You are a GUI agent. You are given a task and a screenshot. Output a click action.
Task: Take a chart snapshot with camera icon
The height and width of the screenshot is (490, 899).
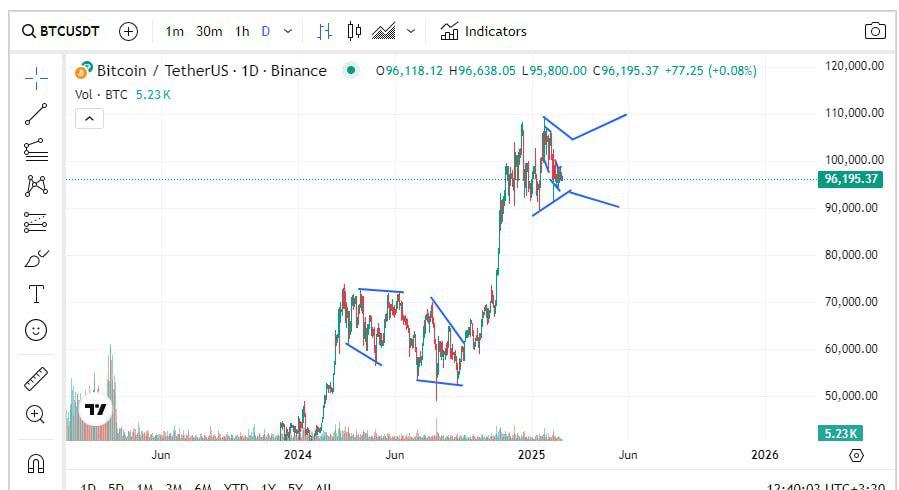[x=875, y=31]
